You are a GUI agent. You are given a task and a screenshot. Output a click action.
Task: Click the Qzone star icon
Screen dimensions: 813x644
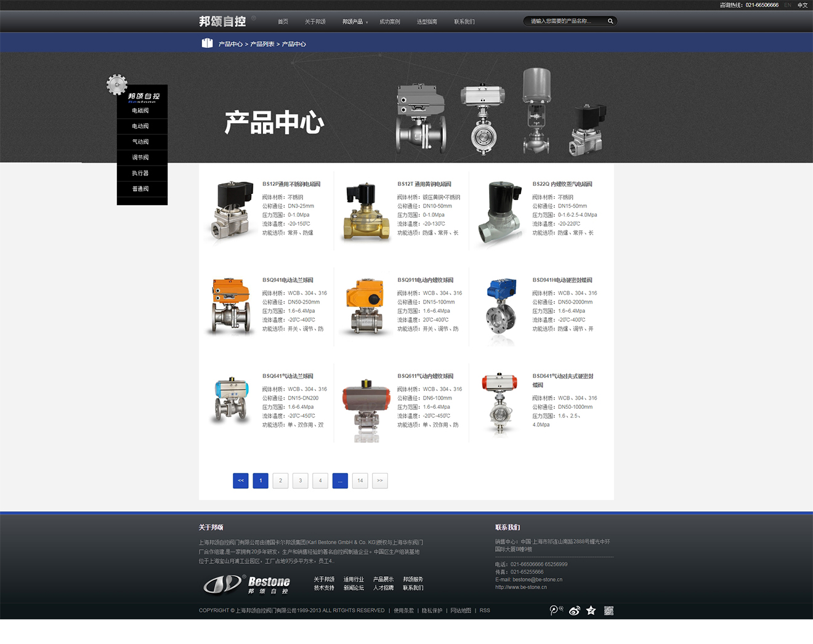(x=591, y=610)
